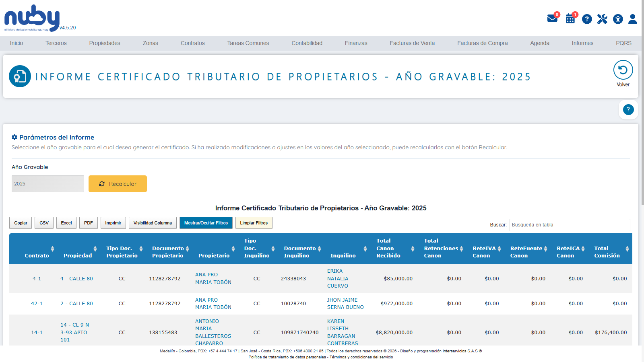Sort by Tipo Doc. Propietario column
Screen dimensions: 644x362
141,249
